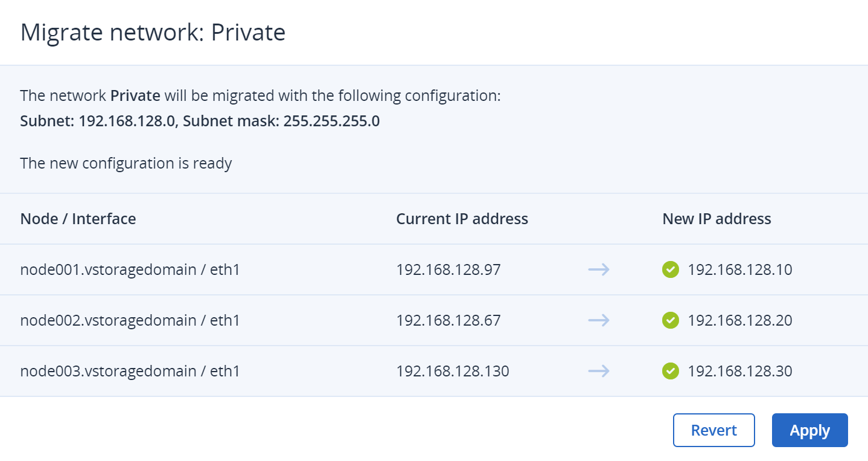Viewport: 868px width, 461px height.
Task: Click the arrow icon in node001 row
Action: [x=599, y=269]
